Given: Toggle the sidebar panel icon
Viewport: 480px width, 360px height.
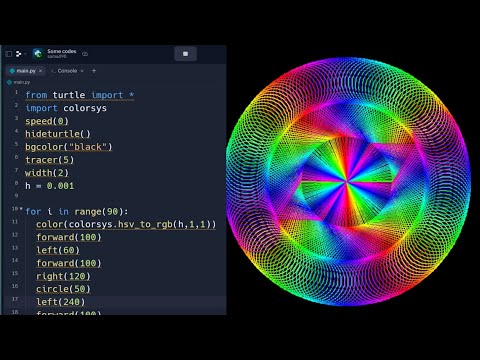Looking at the screenshot, I should pos(9,54).
